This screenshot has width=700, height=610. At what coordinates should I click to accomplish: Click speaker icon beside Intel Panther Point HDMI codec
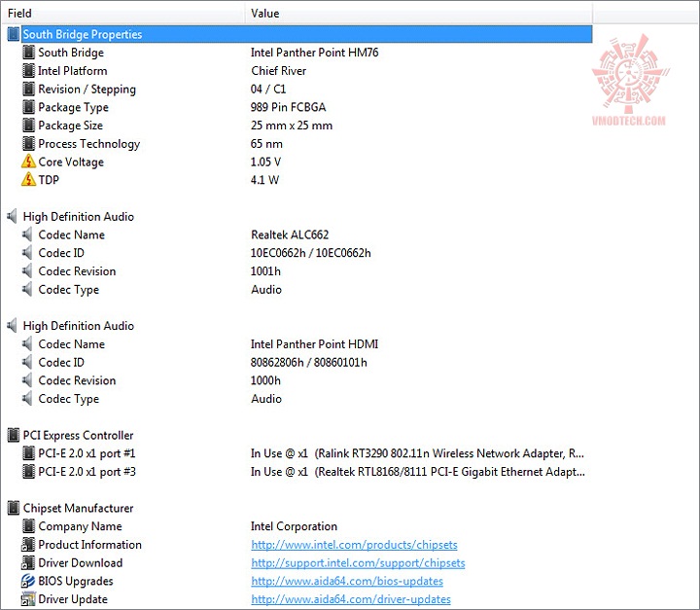coord(27,344)
